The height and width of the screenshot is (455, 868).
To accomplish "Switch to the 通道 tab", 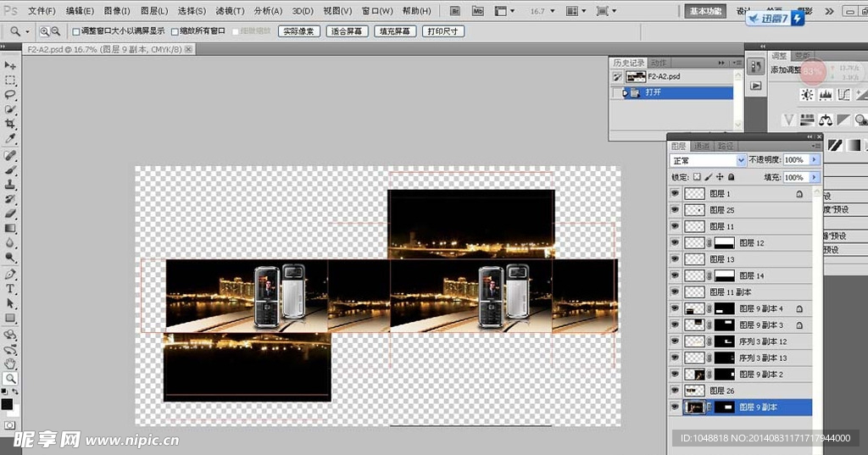I will click(702, 146).
